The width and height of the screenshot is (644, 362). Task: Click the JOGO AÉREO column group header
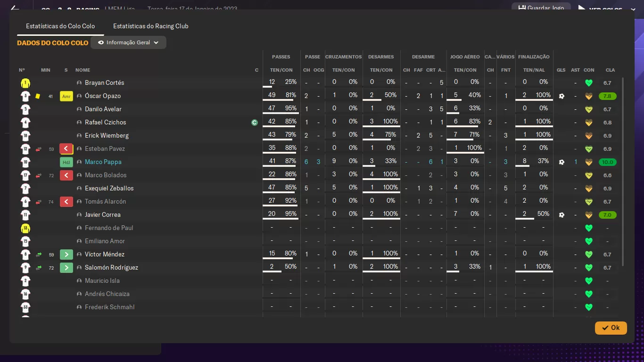click(x=465, y=57)
